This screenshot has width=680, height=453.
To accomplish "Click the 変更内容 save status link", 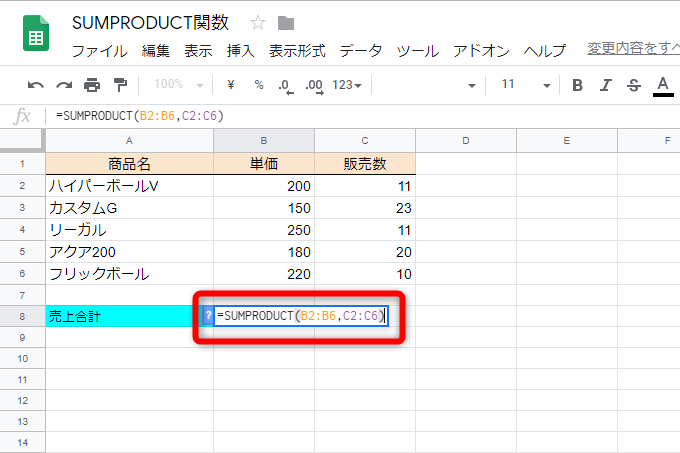I will point(633,48).
